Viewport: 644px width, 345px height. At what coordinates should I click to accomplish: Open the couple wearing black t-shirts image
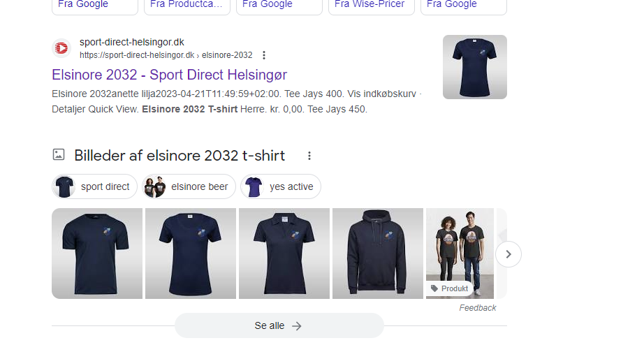460,254
